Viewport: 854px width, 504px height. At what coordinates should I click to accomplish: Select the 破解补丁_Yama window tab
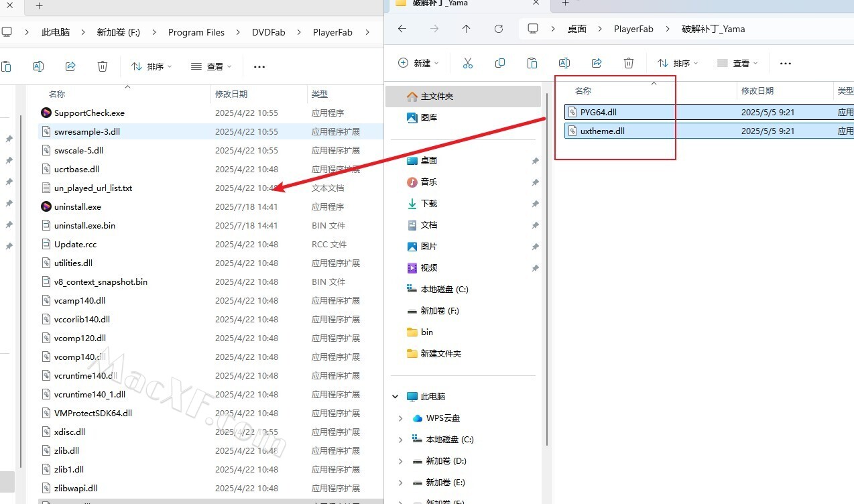click(x=468, y=4)
